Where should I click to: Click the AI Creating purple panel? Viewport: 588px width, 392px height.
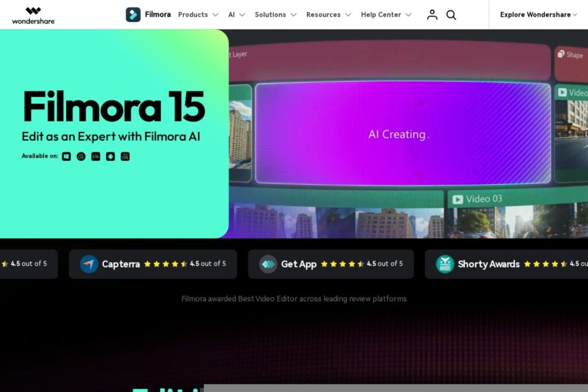pyautogui.click(x=403, y=133)
